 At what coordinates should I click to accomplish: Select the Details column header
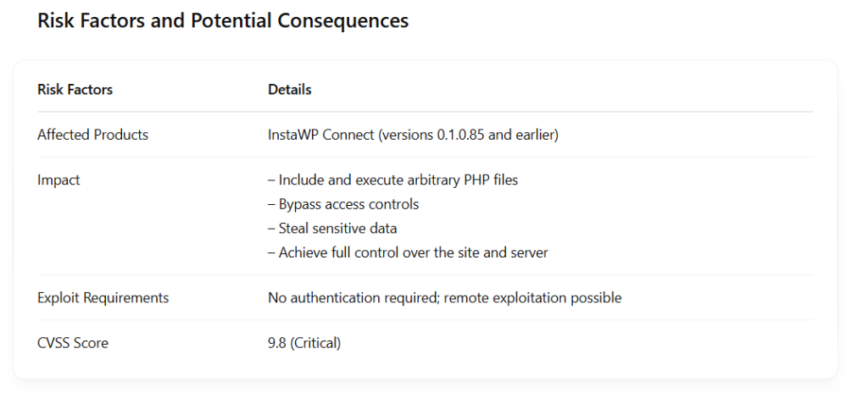[x=290, y=90]
